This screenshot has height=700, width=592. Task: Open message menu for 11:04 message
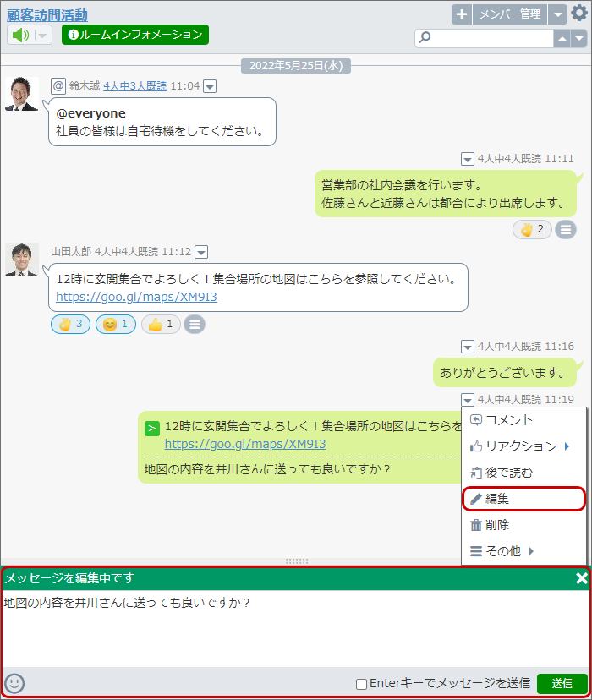[210, 86]
